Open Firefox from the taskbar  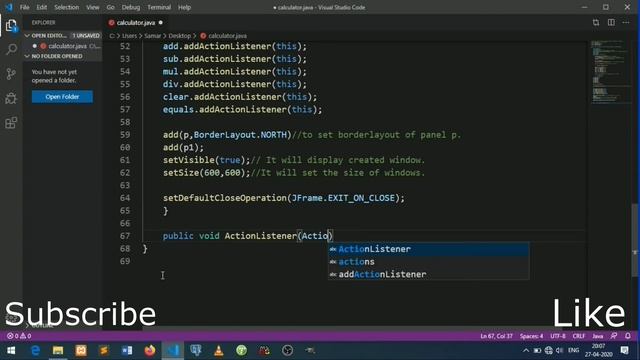pos(150,350)
